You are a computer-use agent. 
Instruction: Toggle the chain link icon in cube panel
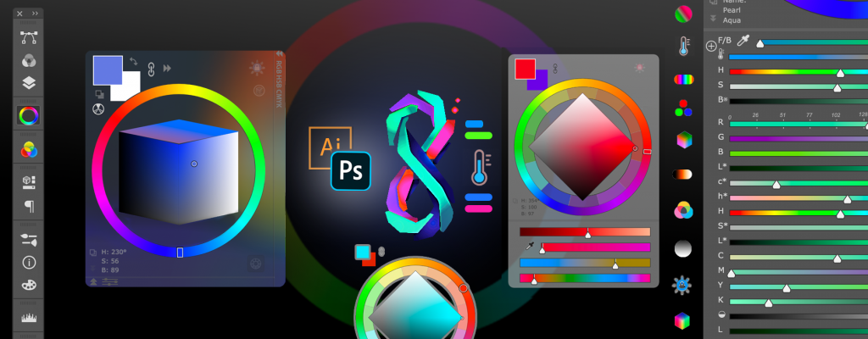[152, 68]
